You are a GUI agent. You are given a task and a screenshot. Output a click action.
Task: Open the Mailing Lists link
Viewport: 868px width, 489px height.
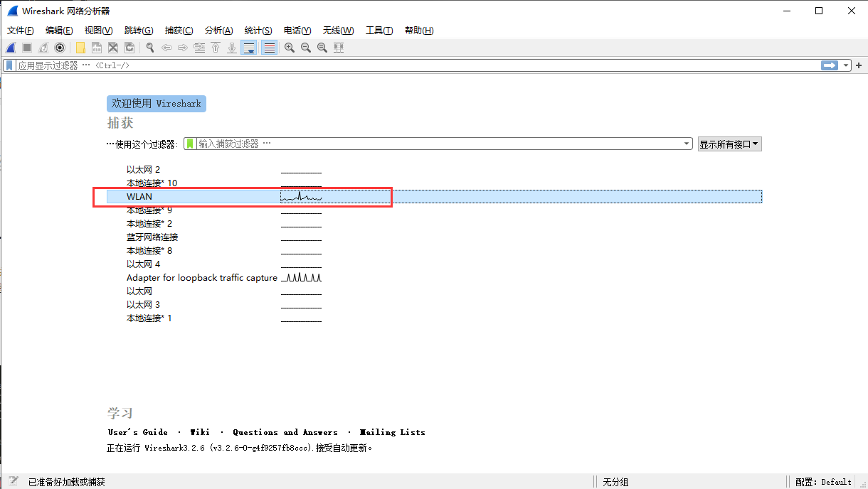[x=393, y=432]
